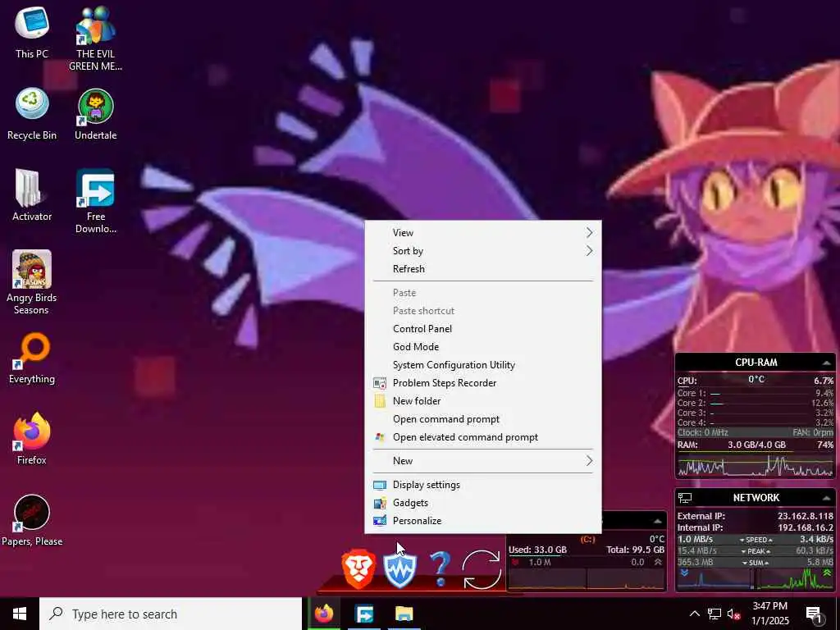Open Firefox from the taskbar

pos(324,614)
